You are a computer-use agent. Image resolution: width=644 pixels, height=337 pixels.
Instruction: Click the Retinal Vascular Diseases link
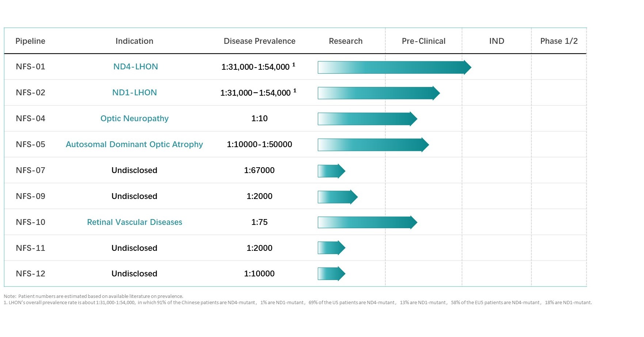tap(134, 222)
